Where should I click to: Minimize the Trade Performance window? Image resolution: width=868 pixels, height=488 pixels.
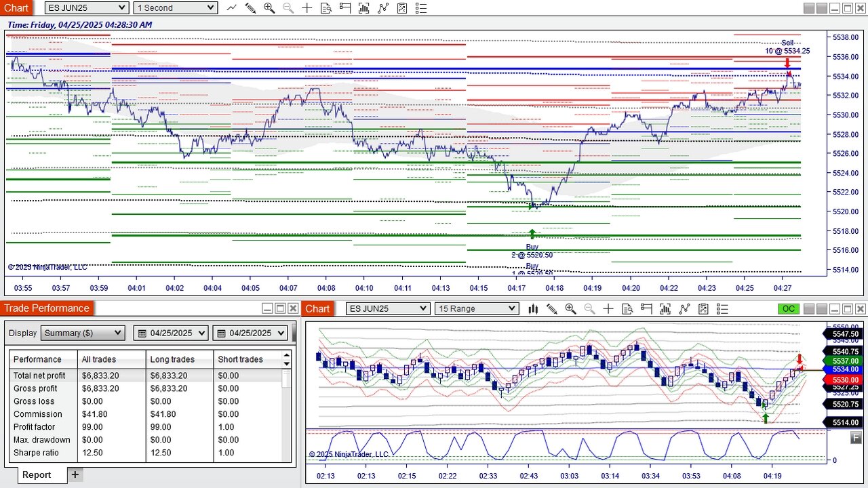(x=267, y=308)
